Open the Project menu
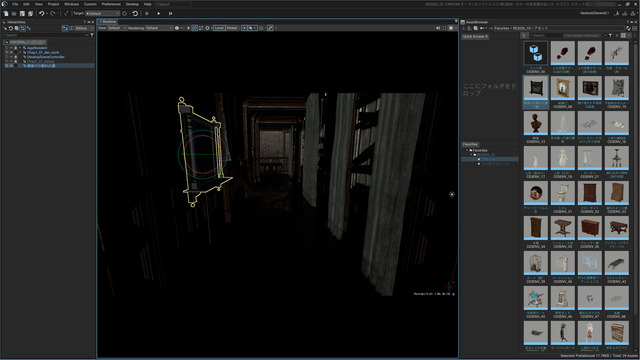Viewport: 640px width, 360px height. click(x=53, y=4)
